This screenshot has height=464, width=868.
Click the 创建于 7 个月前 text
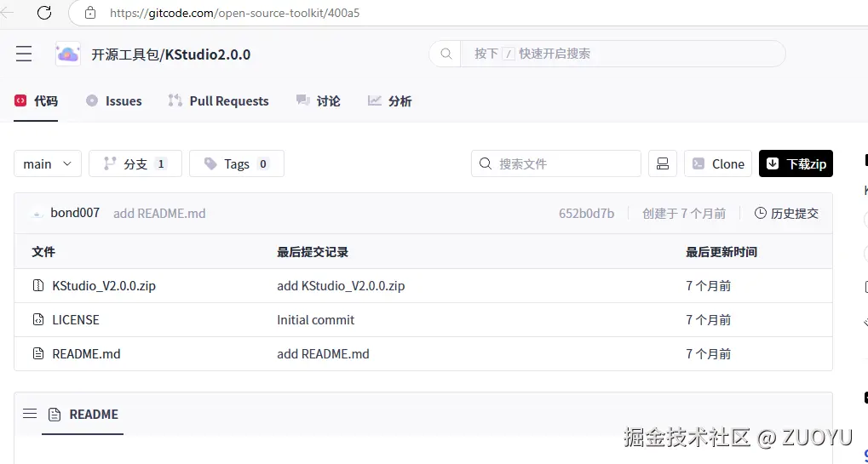pos(684,214)
